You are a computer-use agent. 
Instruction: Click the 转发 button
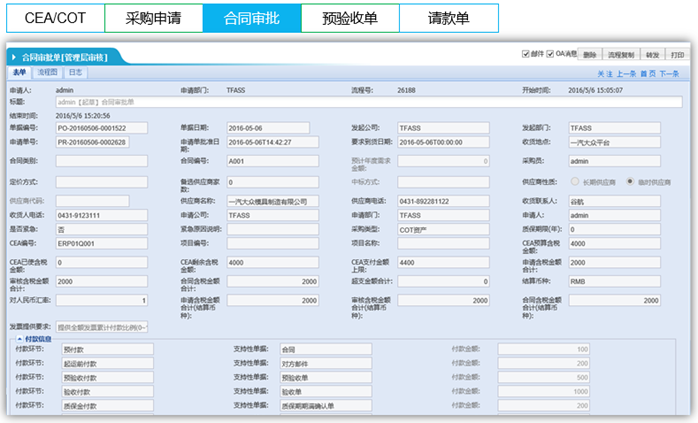point(653,55)
